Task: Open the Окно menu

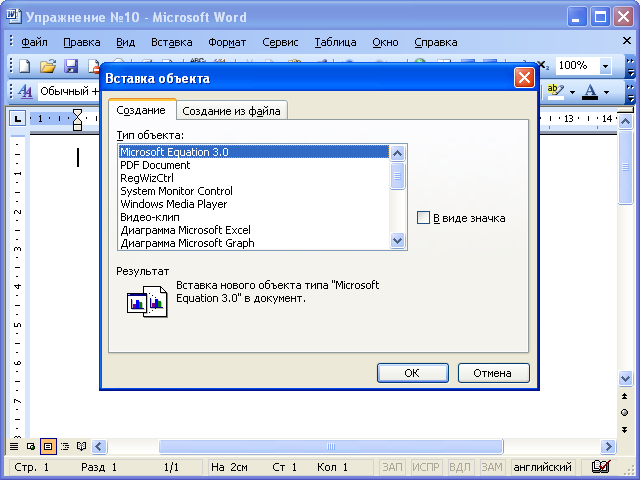Action: tap(385, 42)
